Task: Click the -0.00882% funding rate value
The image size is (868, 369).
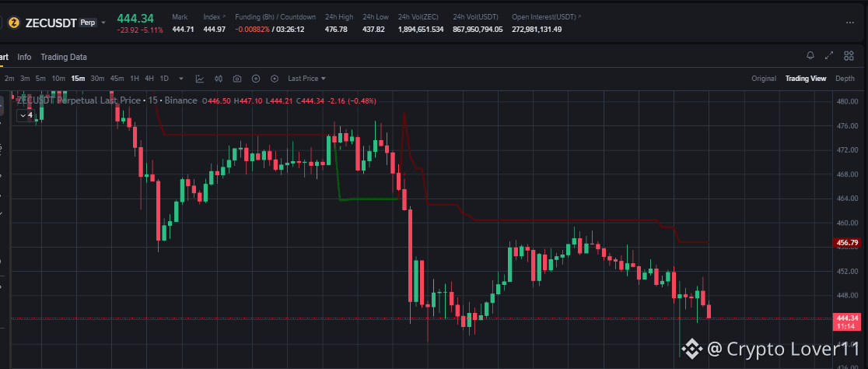Action: 253,30
